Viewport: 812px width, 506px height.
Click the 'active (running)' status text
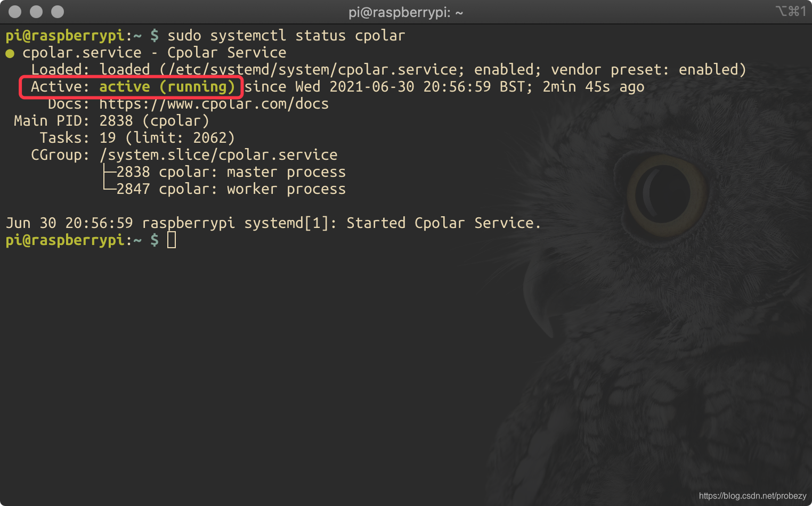coord(167,87)
